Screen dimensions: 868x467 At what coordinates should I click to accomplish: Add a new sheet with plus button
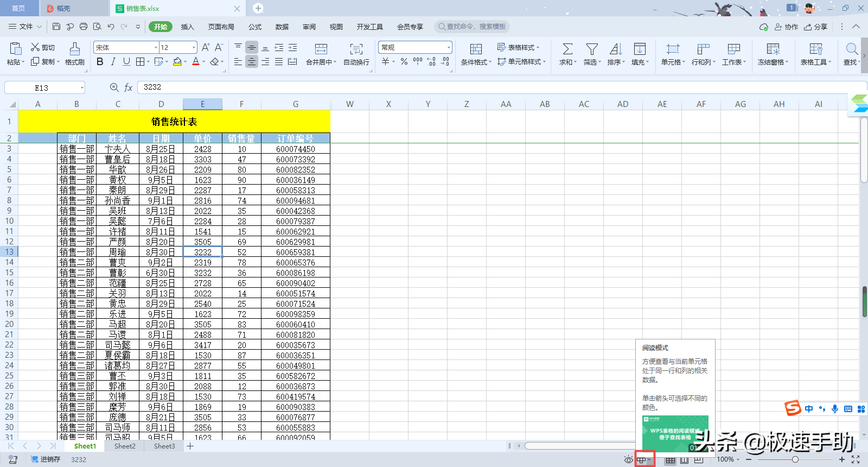190,446
